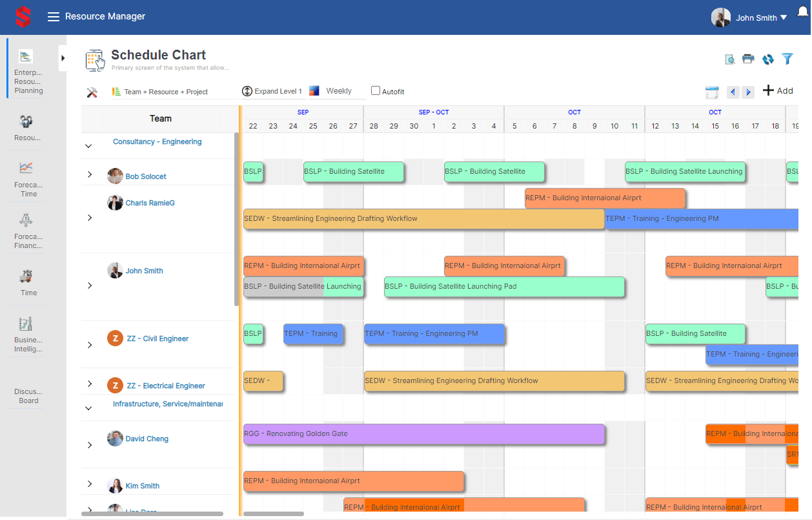This screenshot has height=520, width=812.
Task: Click the refresh icon
Action: (768, 59)
